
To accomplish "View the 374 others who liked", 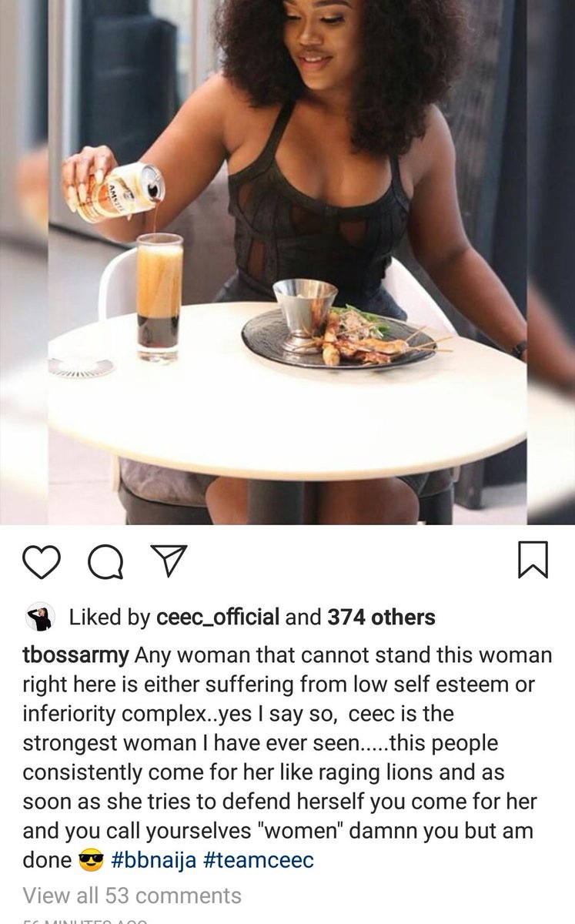I will click(381, 617).
